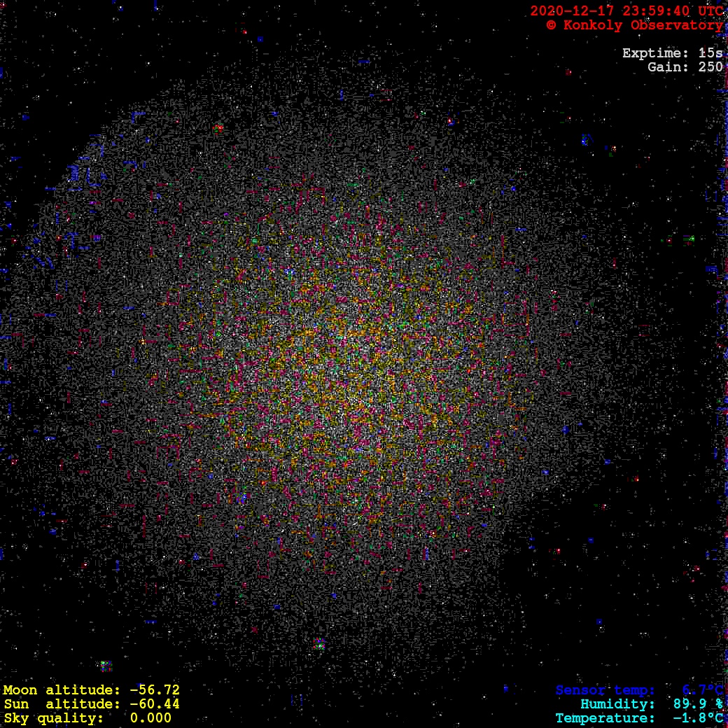Select the Moon altitude value -56.72
Viewport: 728px width, 728px height.
click(155, 690)
